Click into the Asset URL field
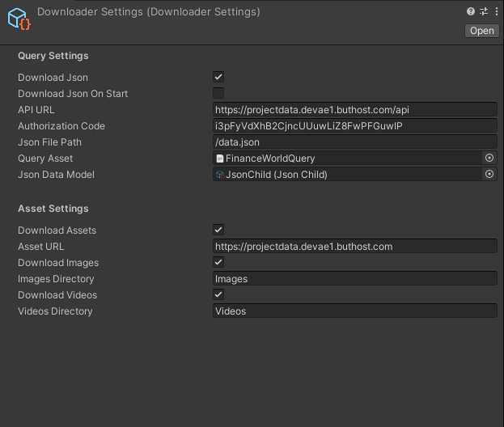Image resolution: width=504 pixels, height=427 pixels. (x=354, y=247)
